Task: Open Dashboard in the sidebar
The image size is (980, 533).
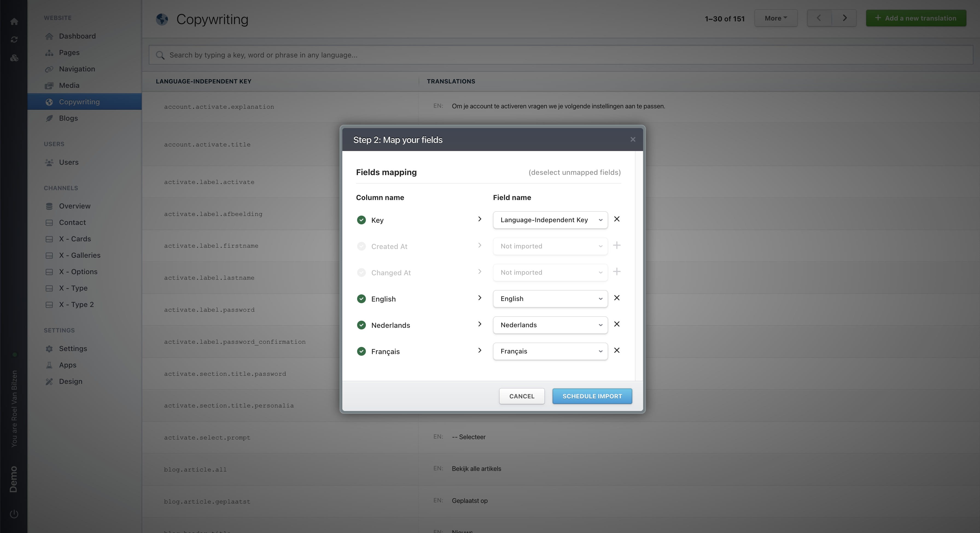Action: point(77,36)
